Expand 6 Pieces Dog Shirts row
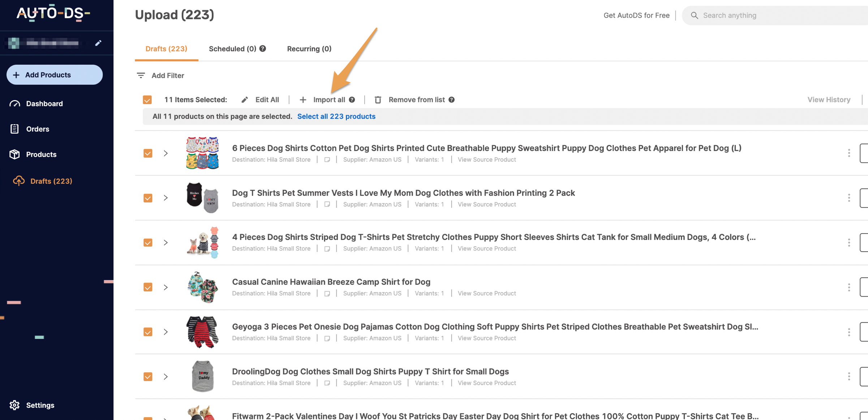Image resolution: width=868 pixels, height=420 pixels. (166, 153)
